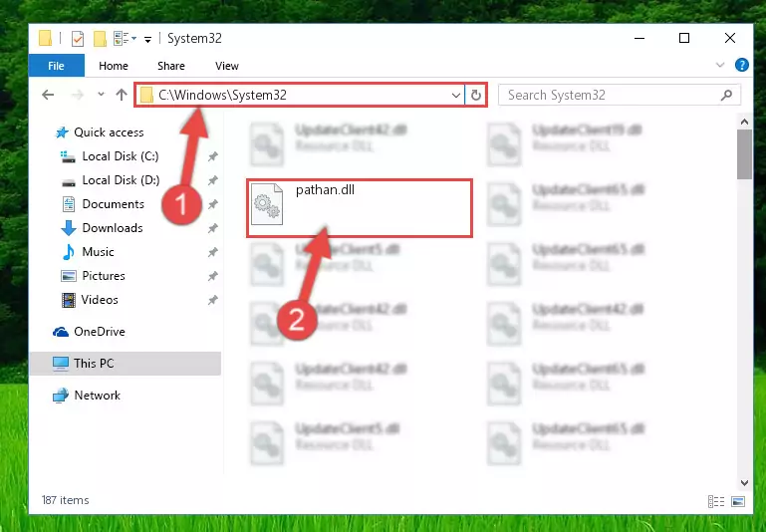Maximize the System32 window
Screen dimensions: 766x532
pos(684,38)
